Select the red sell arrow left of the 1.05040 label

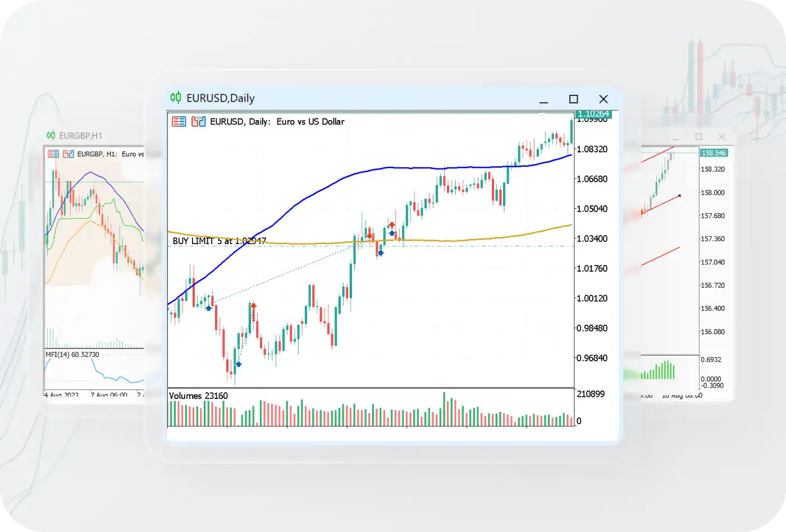(392, 225)
